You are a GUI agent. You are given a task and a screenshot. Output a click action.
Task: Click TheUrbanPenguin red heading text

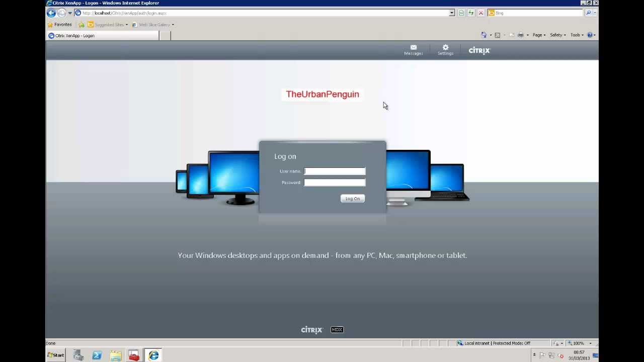pyautogui.click(x=323, y=94)
